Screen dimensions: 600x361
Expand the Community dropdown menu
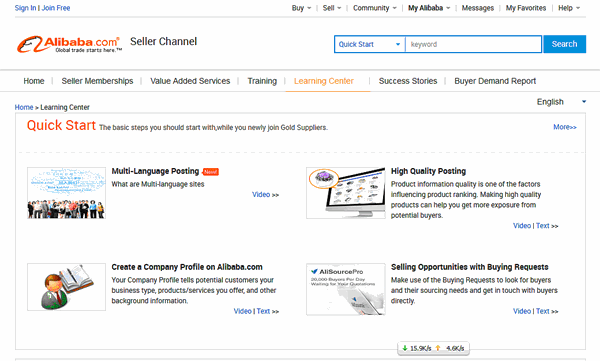(x=374, y=8)
